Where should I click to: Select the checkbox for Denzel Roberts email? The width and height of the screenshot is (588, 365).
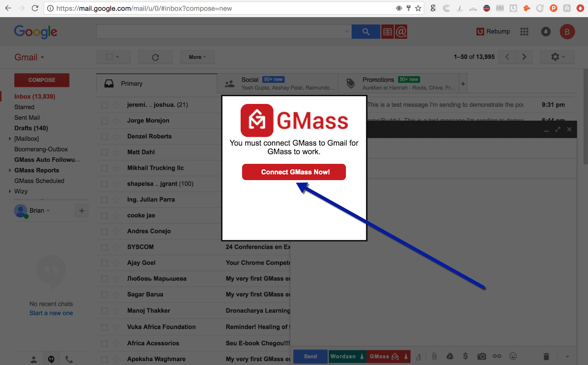click(105, 137)
